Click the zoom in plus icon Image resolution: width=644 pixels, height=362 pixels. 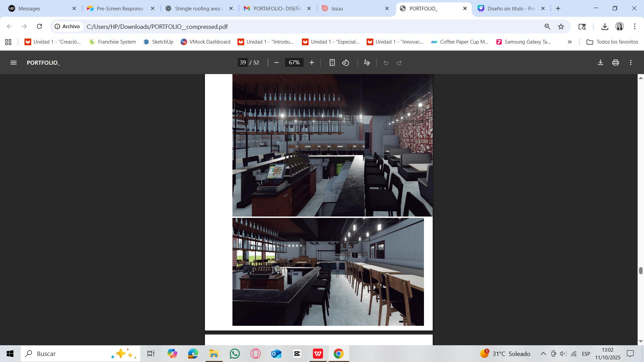tap(312, 63)
